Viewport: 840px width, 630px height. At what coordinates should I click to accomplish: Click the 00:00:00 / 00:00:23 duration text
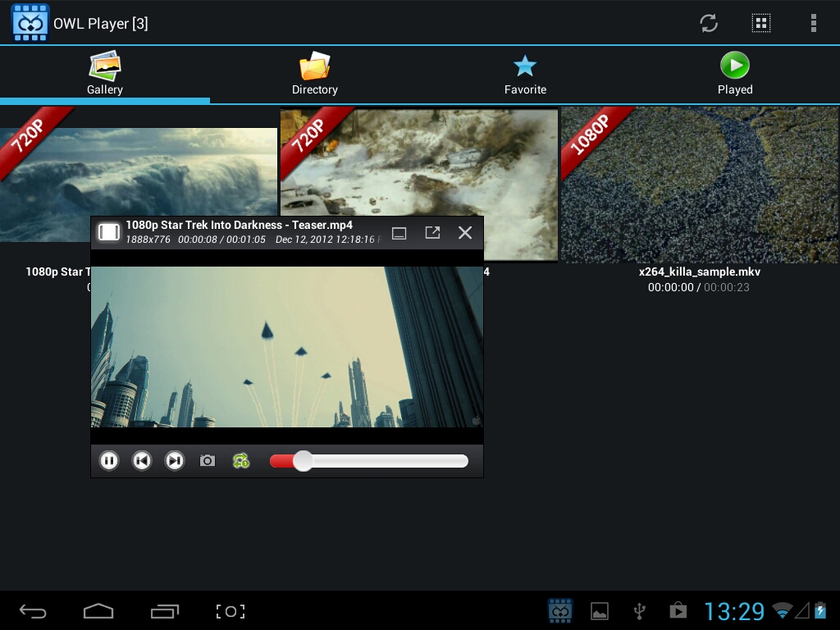pos(699,287)
